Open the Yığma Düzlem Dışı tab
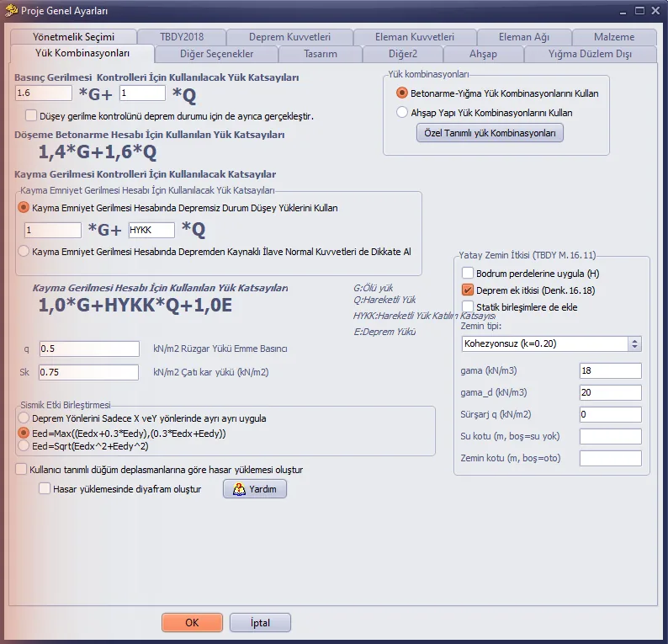Image resolution: width=668 pixels, height=644 pixels. click(x=590, y=54)
